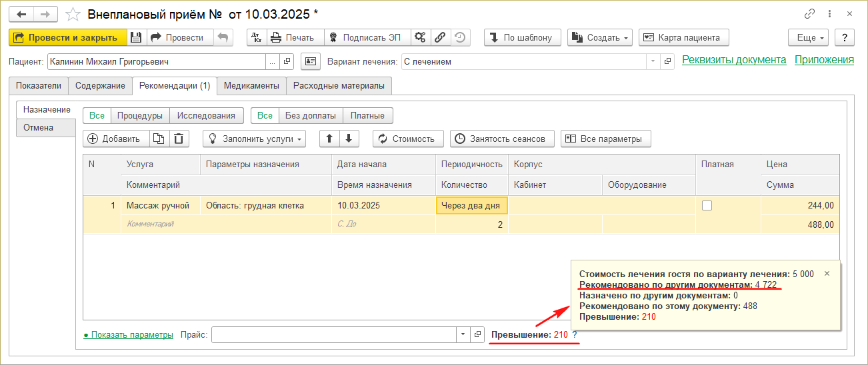Click into the Пациент input field

point(157,61)
